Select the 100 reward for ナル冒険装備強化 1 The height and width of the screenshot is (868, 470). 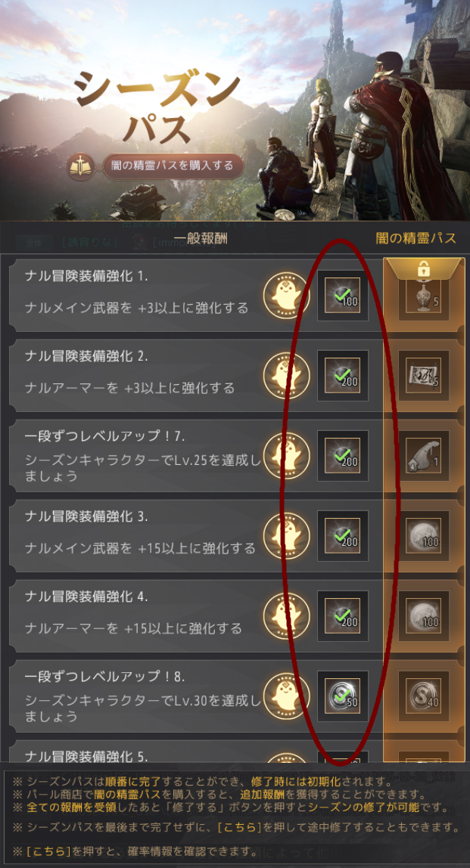click(343, 296)
